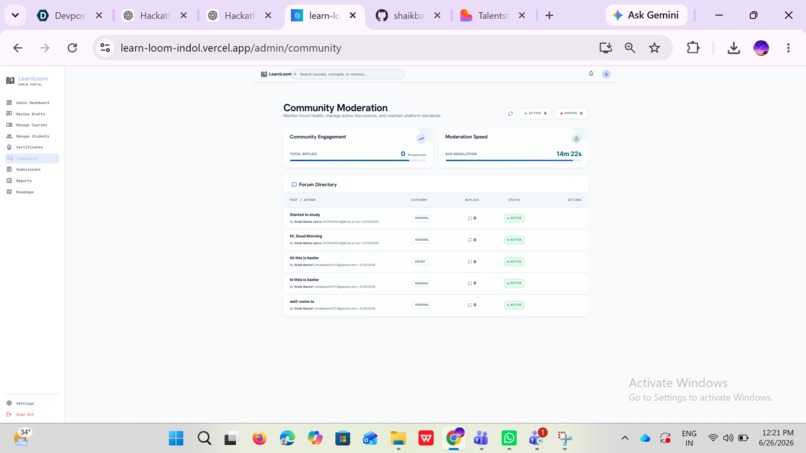The width and height of the screenshot is (806, 453).
Task: Click the search courses input field
Action: 349,74
